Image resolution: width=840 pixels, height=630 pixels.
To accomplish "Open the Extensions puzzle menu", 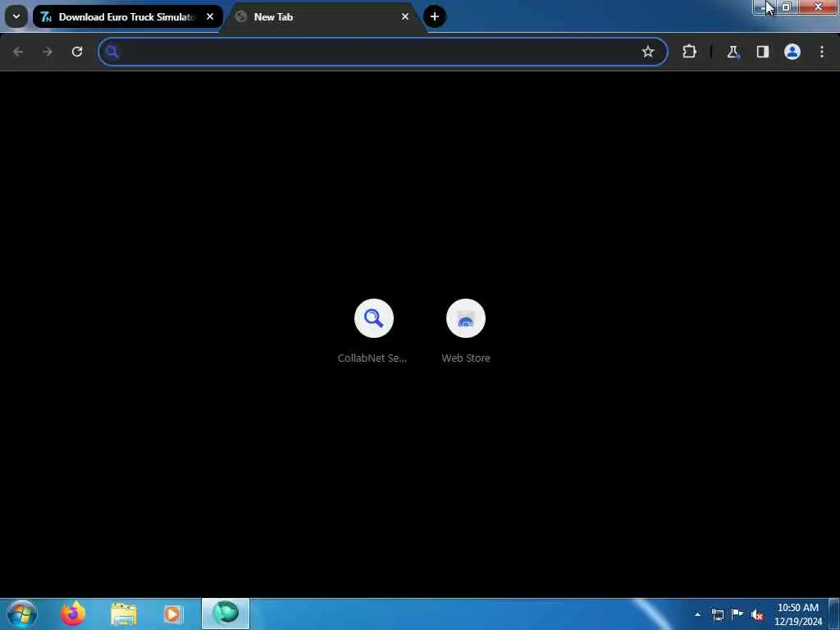I will 689,52.
